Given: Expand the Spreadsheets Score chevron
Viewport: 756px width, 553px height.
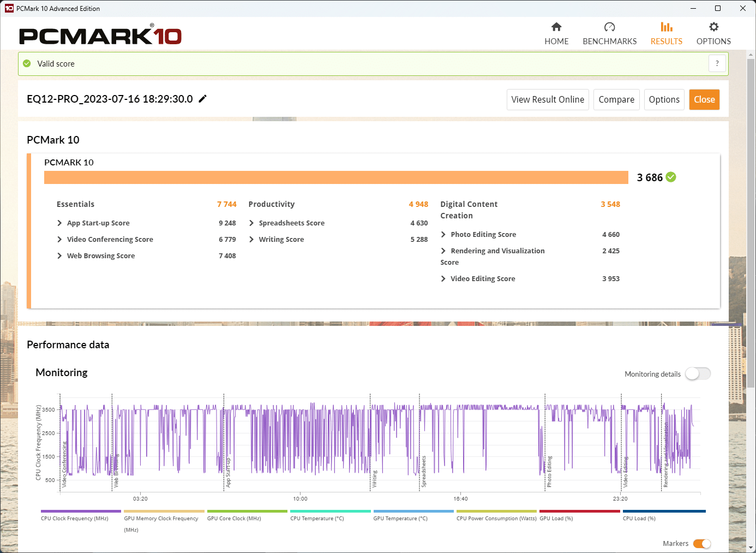Looking at the screenshot, I should (x=251, y=223).
